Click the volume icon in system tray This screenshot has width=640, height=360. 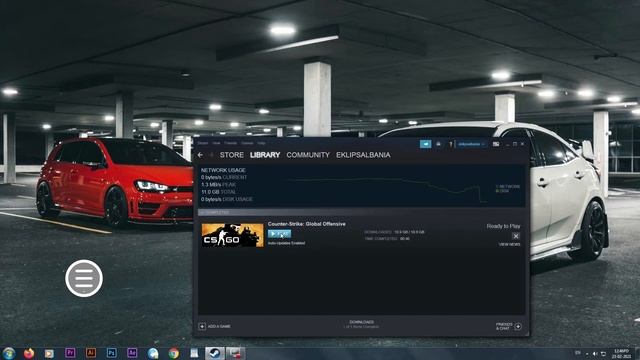tap(595, 353)
